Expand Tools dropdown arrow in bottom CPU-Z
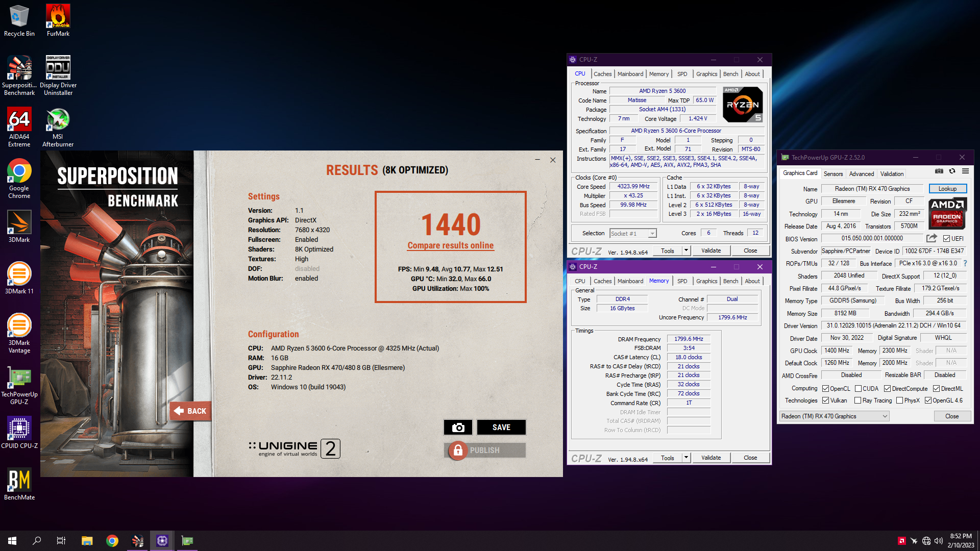This screenshot has height=551, width=980. [x=686, y=458]
